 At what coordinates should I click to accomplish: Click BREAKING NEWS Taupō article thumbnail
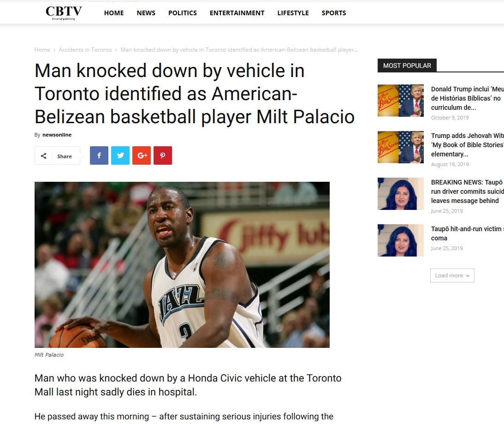coord(401,194)
